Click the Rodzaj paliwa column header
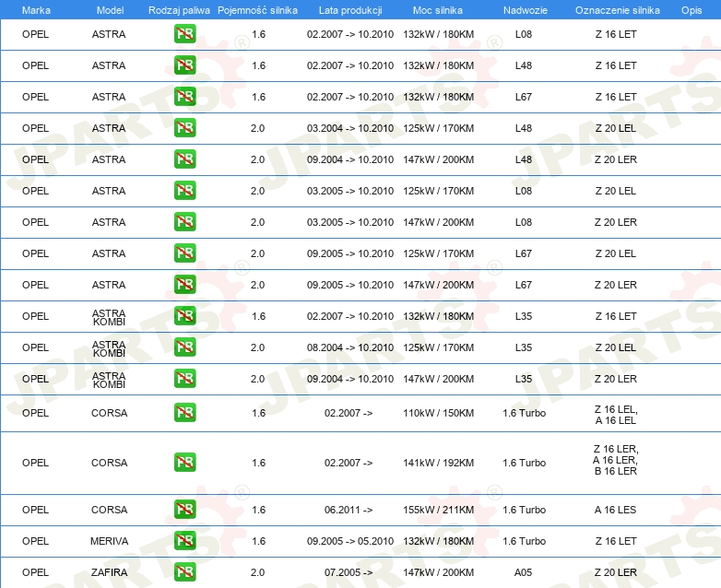This screenshot has width=721, height=588. tap(179, 10)
